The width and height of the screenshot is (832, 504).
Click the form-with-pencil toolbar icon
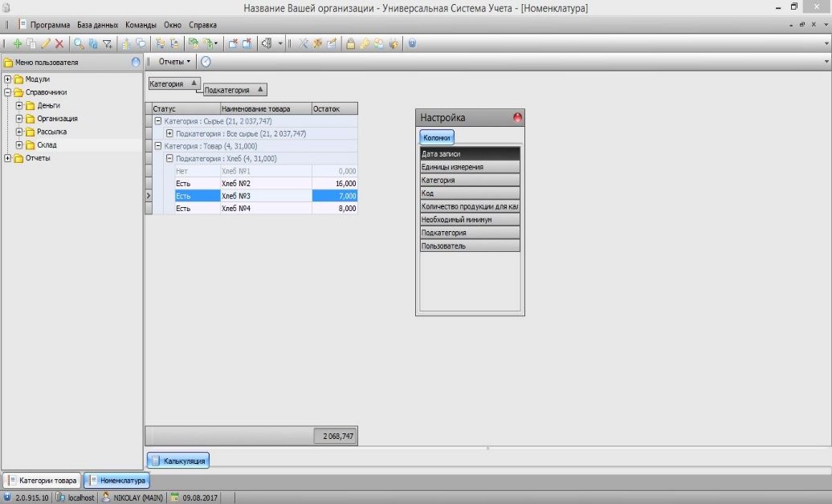coord(332,44)
